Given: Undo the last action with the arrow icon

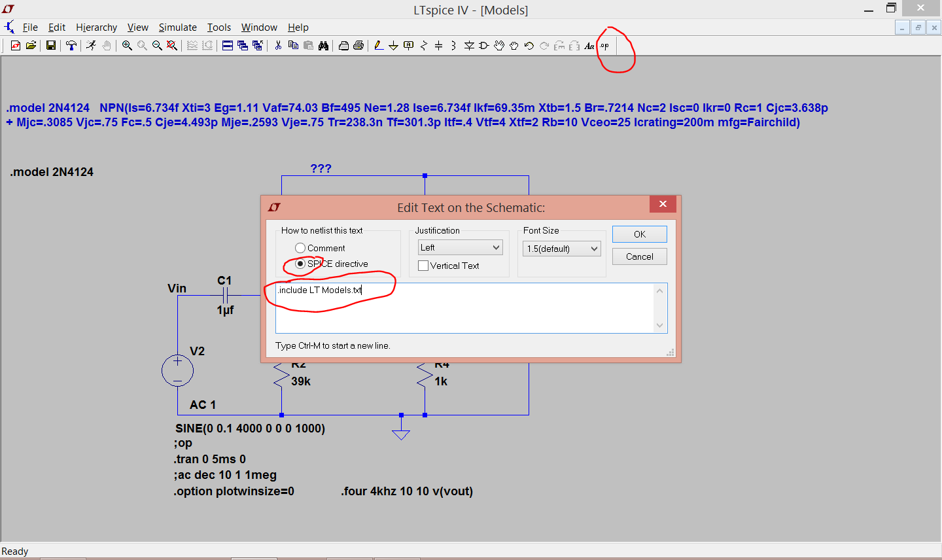Looking at the screenshot, I should click(x=529, y=46).
